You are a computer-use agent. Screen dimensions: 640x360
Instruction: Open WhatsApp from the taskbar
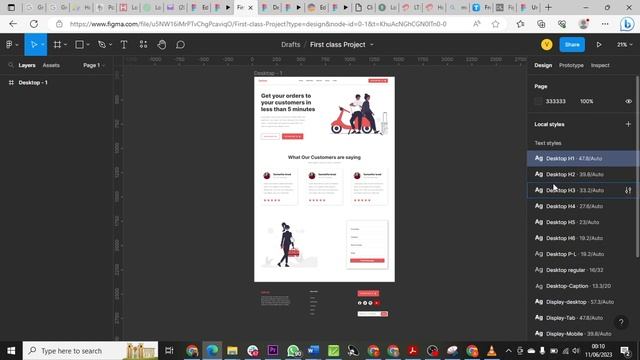click(293, 351)
